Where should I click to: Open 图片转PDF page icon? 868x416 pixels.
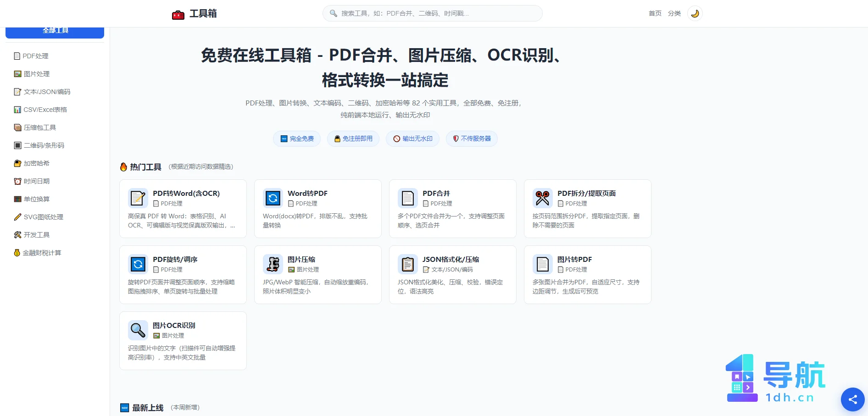pyautogui.click(x=542, y=264)
